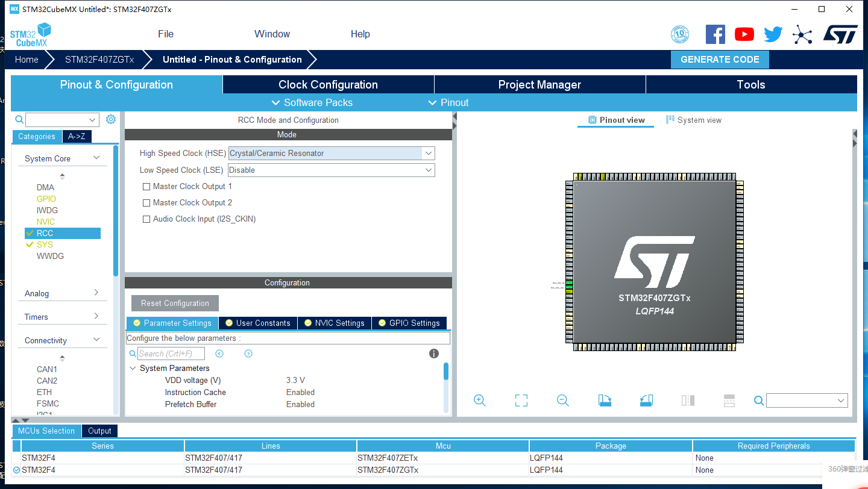Open the Low Speed Clock (LSE) dropdown
Screen dimensions: 868x489
427,170
